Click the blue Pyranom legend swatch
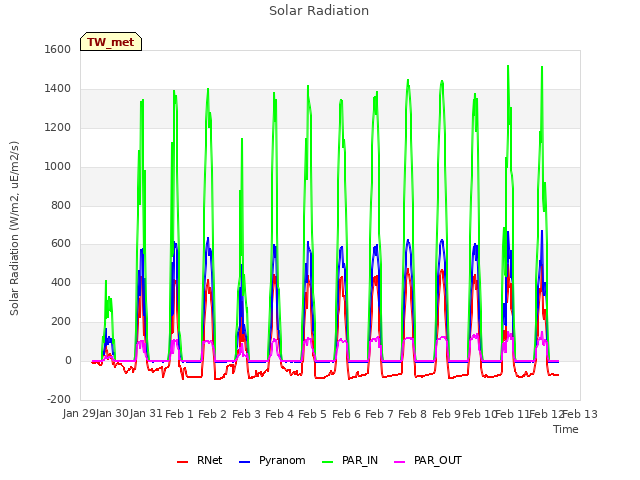Screen dimensions: 640x480 point(244,462)
